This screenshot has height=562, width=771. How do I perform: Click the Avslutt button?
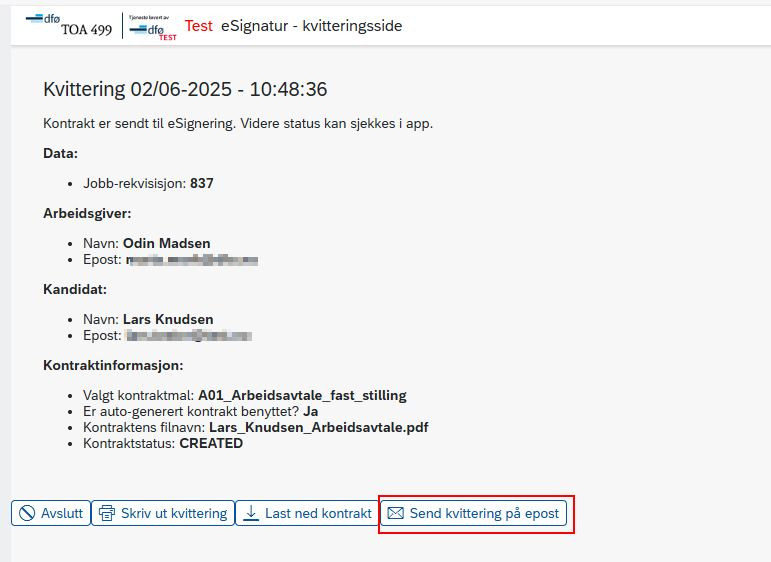51,513
